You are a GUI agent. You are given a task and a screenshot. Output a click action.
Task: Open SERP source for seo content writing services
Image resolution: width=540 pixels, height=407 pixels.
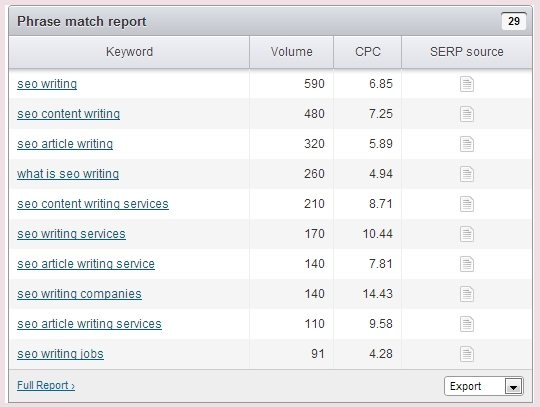pos(467,204)
